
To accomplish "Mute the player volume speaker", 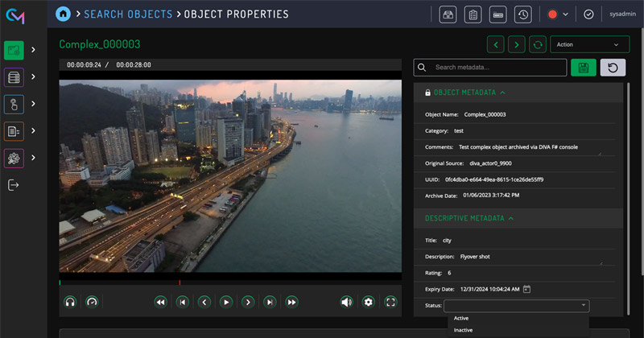I will point(347,303).
